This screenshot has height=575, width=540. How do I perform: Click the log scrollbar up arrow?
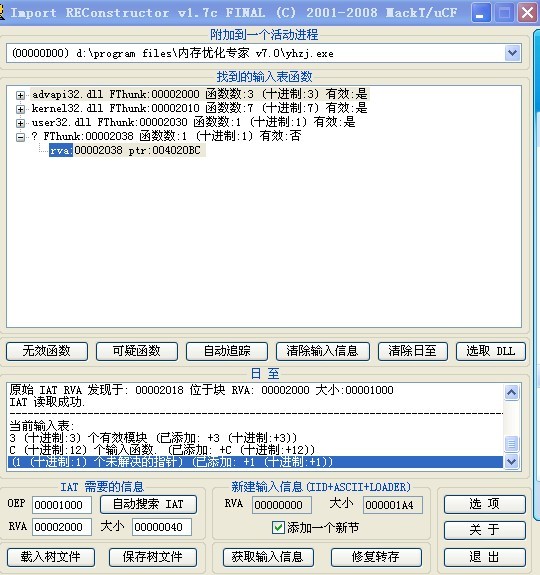pos(511,393)
